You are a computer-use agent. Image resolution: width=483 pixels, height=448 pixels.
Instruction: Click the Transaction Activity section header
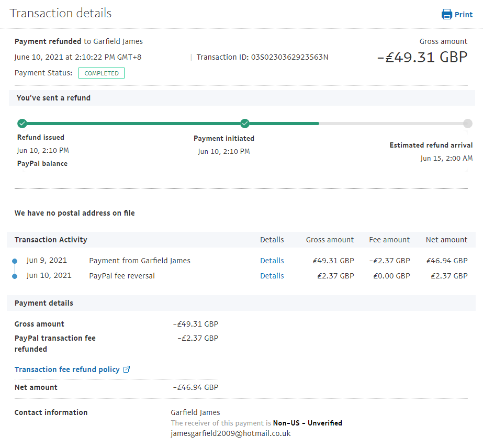point(51,240)
